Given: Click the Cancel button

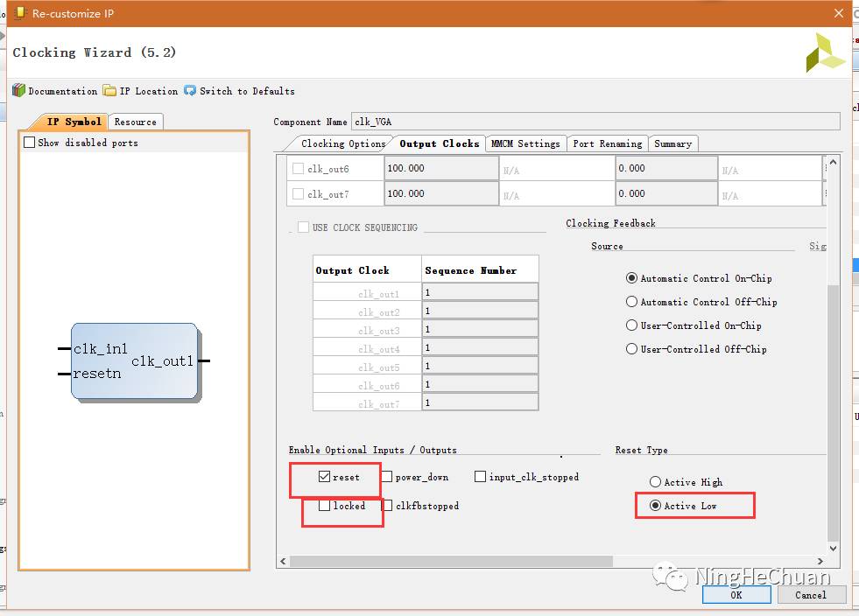Looking at the screenshot, I should click(x=810, y=595).
